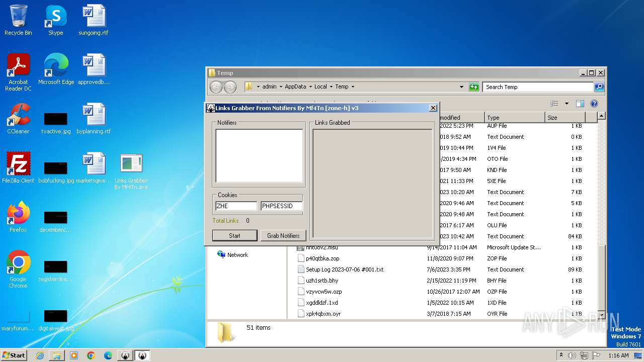Sort by the Type column header
Viewport: 644px width, 362px height.
[515, 118]
